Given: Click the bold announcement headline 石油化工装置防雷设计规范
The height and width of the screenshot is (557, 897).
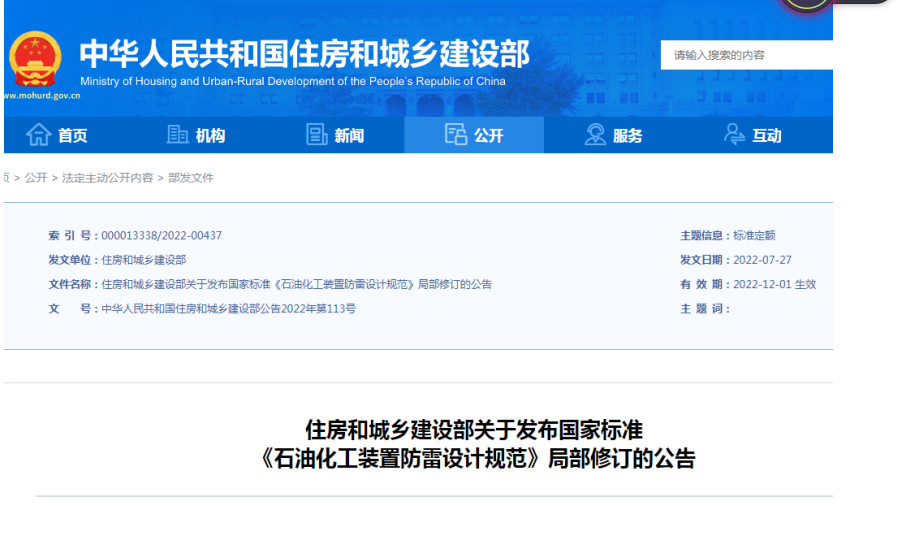Looking at the screenshot, I should click(x=474, y=459).
